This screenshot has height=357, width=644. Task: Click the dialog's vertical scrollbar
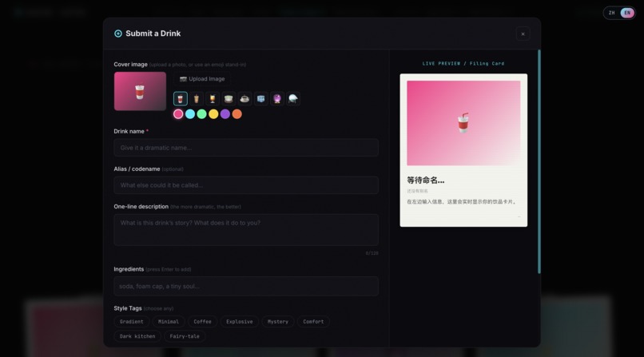539,161
